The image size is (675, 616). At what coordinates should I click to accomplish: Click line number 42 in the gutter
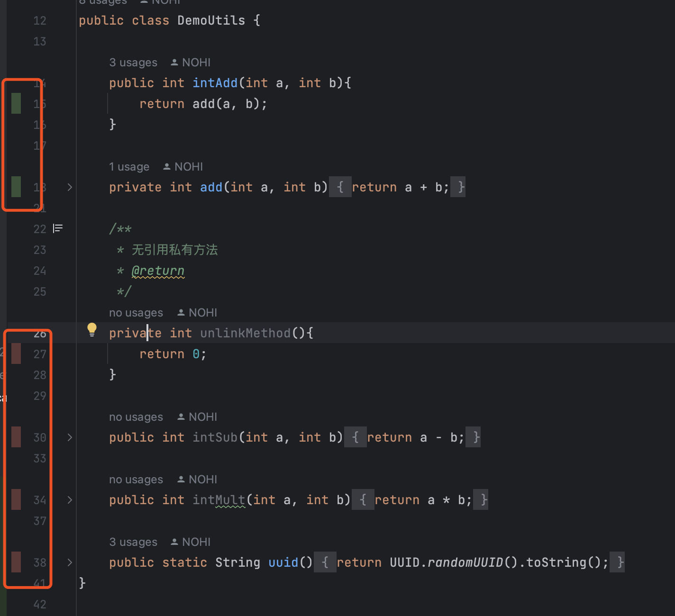pos(40,604)
